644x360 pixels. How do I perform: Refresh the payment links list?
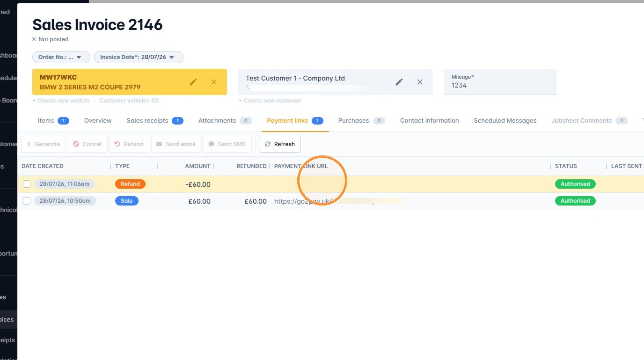pyautogui.click(x=280, y=144)
